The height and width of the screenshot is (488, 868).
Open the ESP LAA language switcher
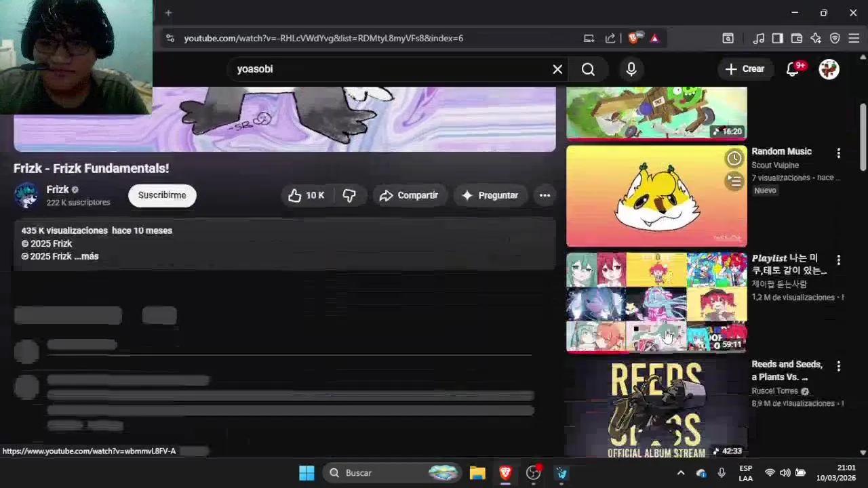[745, 473]
